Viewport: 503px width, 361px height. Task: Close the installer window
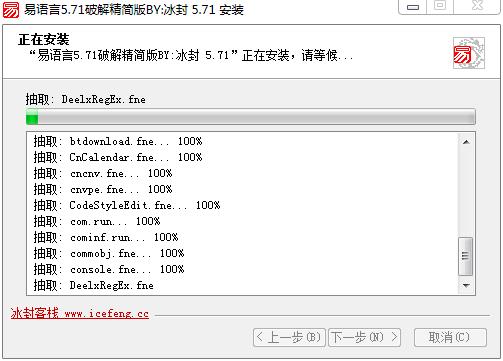tap(477, 6)
